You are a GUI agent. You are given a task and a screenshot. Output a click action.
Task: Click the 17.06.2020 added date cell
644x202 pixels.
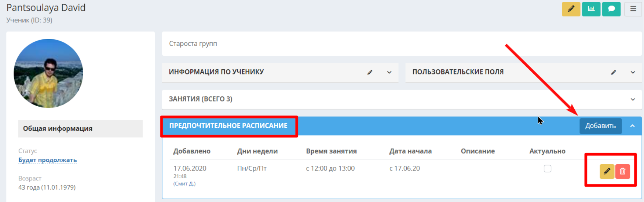[x=190, y=168]
